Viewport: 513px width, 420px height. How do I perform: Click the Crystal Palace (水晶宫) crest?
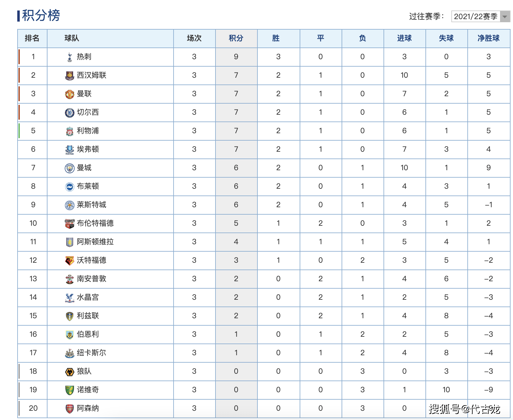pos(70,298)
